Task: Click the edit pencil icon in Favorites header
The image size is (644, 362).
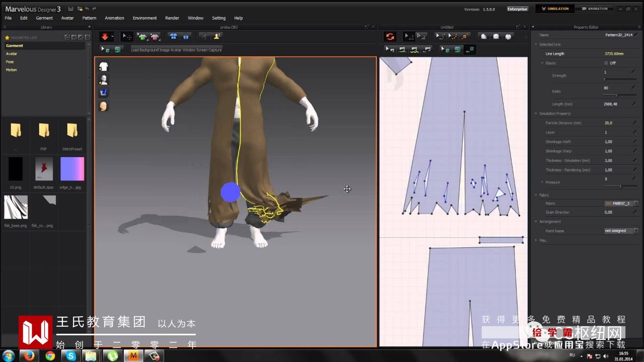Action: [80, 37]
